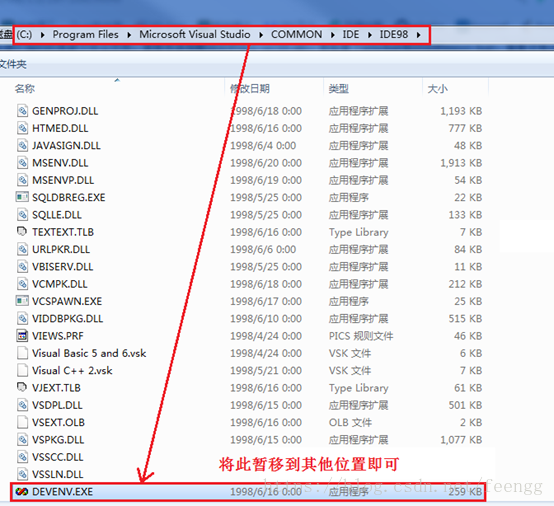The image size is (554, 506).
Task: Click the OLB 文件 type cell
Action: 350,423
